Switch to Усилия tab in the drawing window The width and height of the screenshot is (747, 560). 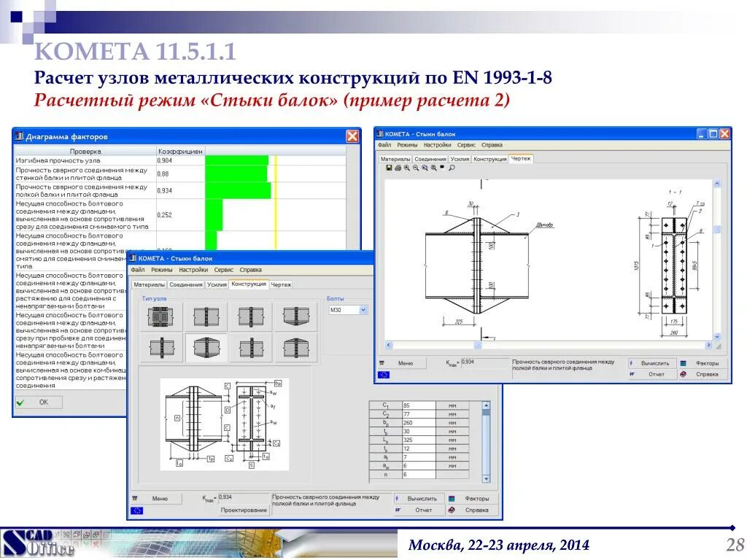coord(460,160)
